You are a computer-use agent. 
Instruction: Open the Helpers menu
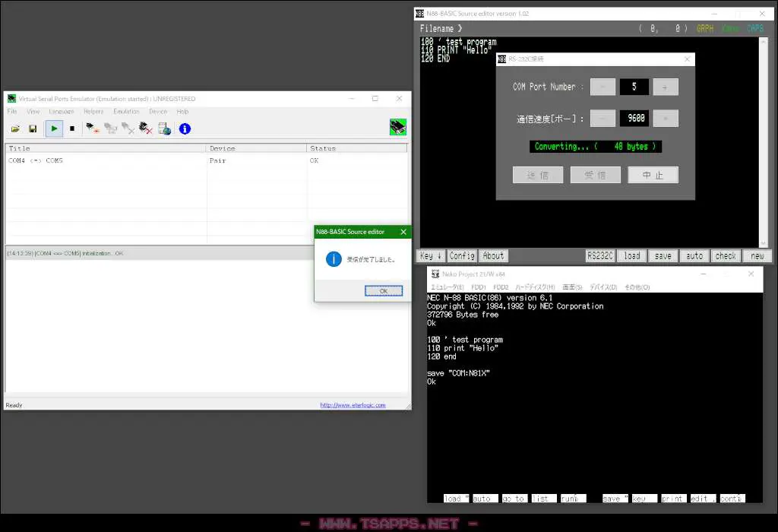tap(93, 112)
